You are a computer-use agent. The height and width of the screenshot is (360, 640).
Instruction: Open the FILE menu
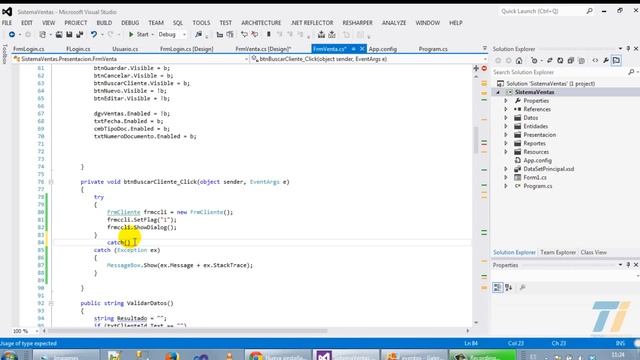7,23
